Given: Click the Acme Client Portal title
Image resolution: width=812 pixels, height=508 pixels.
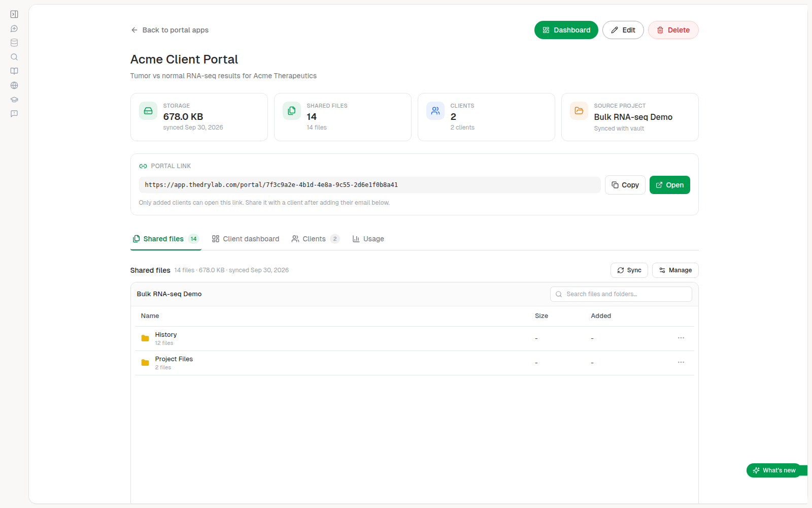Looking at the screenshot, I should (184, 59).
